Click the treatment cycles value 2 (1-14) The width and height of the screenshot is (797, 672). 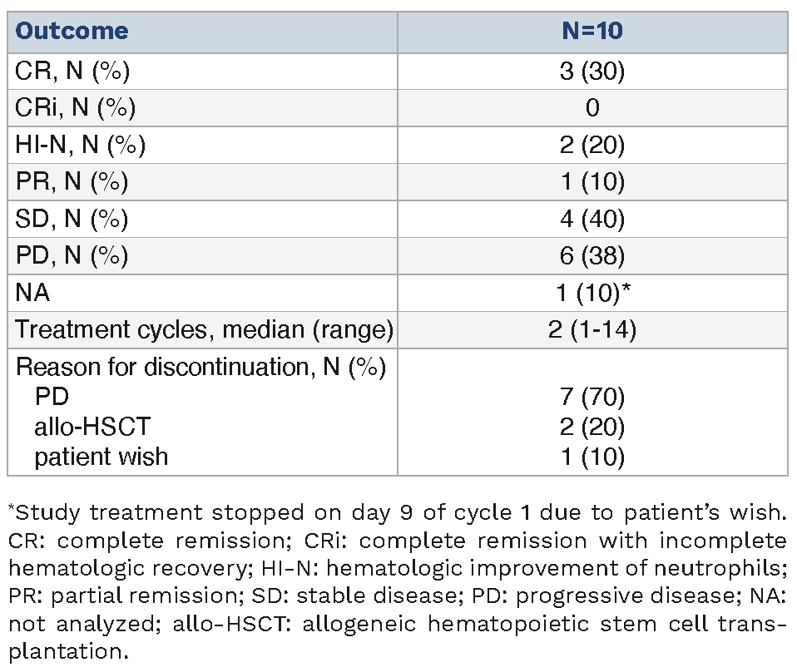592,330
